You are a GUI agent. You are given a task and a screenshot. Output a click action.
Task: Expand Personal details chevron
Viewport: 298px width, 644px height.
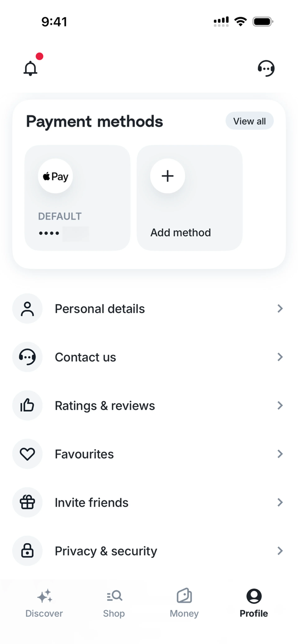tap(280, 309)
